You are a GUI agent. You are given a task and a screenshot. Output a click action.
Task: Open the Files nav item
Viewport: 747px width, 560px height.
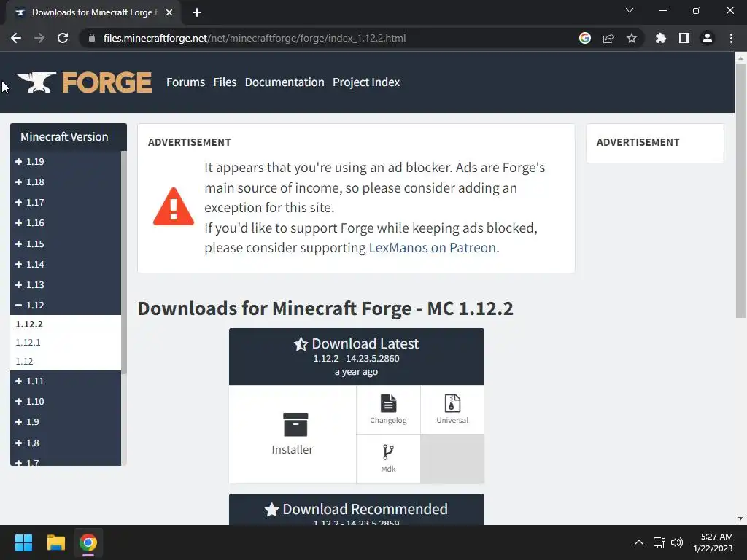225,82
